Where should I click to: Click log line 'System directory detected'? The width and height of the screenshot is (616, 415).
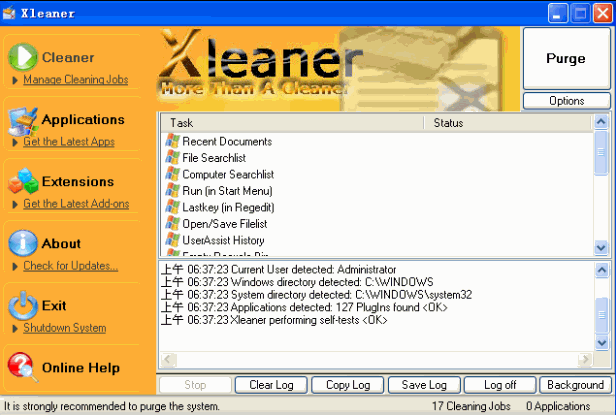[317, 294]
